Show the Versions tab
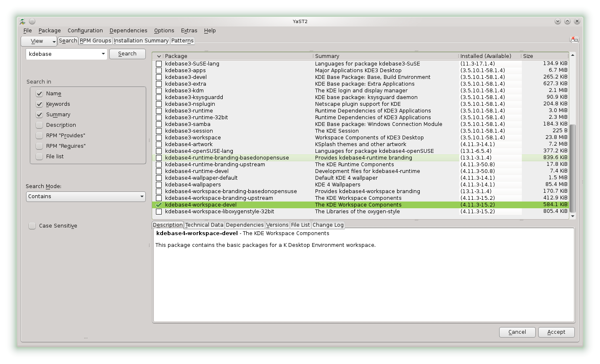This screenshot has width=600, height=364. pyautogui.click(x=277, y=225)
